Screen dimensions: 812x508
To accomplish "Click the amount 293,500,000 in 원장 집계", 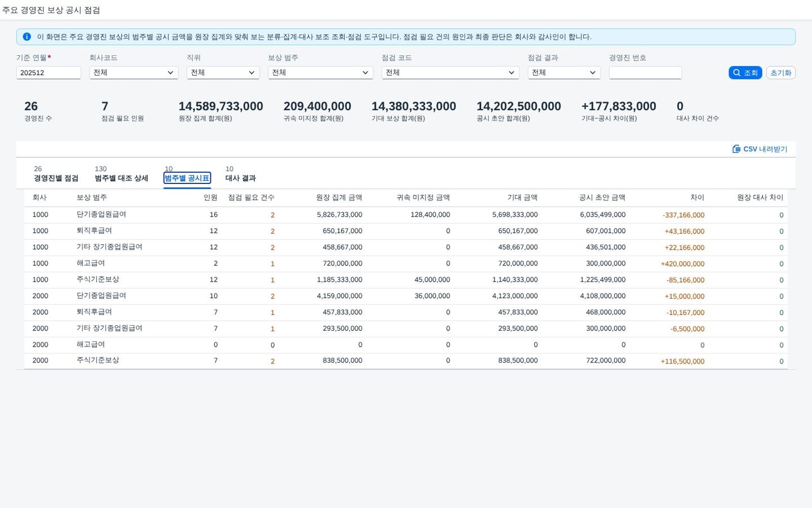I will pyautogui.click(x=342, y=328).
